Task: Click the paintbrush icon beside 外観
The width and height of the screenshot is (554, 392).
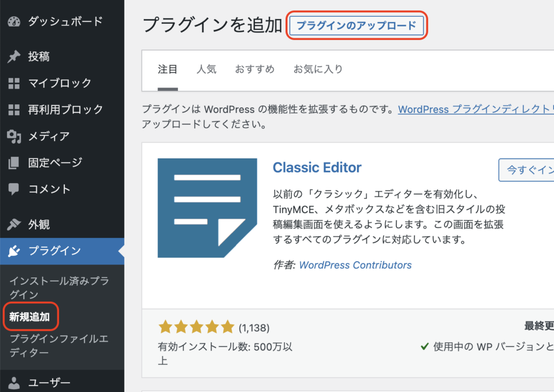Action: click(x=14, y=224)
